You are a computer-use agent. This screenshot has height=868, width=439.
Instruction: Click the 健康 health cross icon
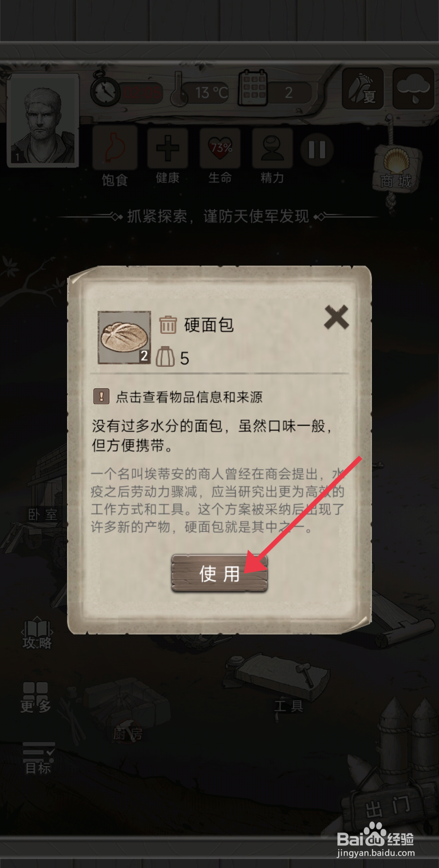[167, 148]
